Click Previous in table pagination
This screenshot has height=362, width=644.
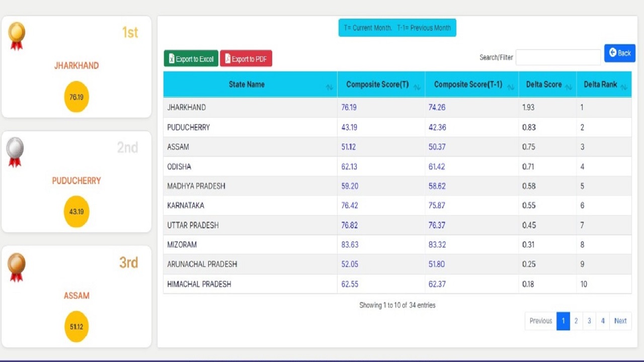point(541,321)
